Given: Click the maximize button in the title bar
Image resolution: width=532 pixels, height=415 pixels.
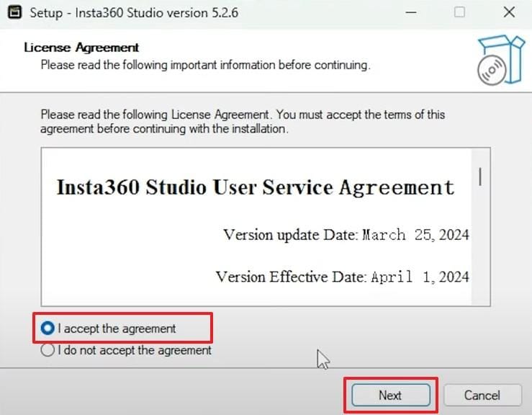Looking at the screenshot, I should (459, 12).
